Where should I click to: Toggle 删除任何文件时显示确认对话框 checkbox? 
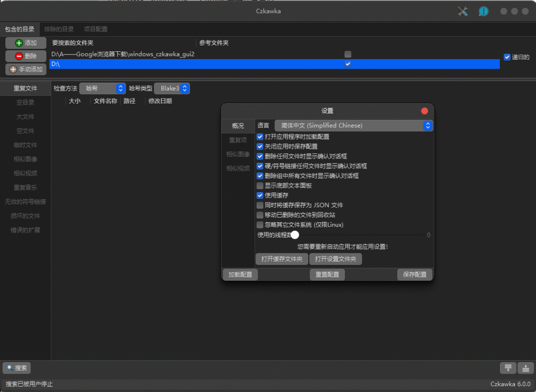pyautogui.click(x=260, y=156)
